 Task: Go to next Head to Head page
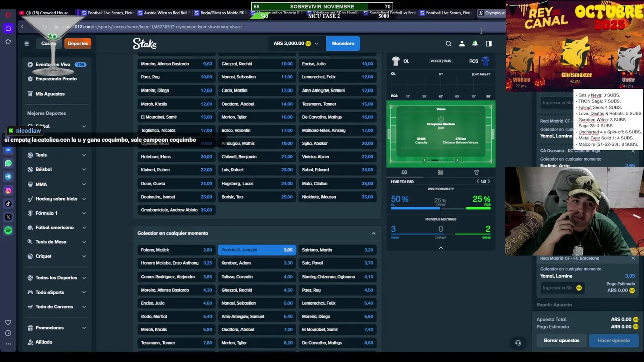[x=488, y=182]
